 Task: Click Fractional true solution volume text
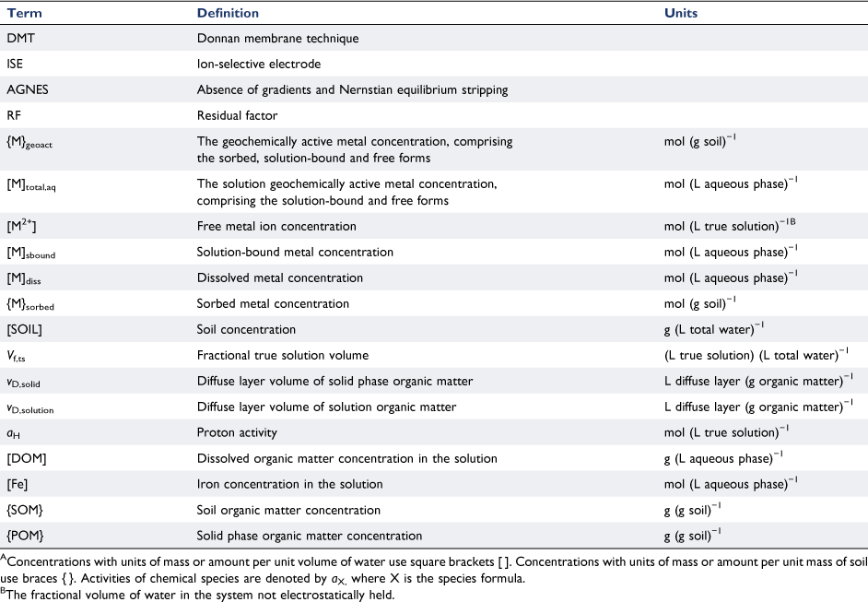[282, 355]
